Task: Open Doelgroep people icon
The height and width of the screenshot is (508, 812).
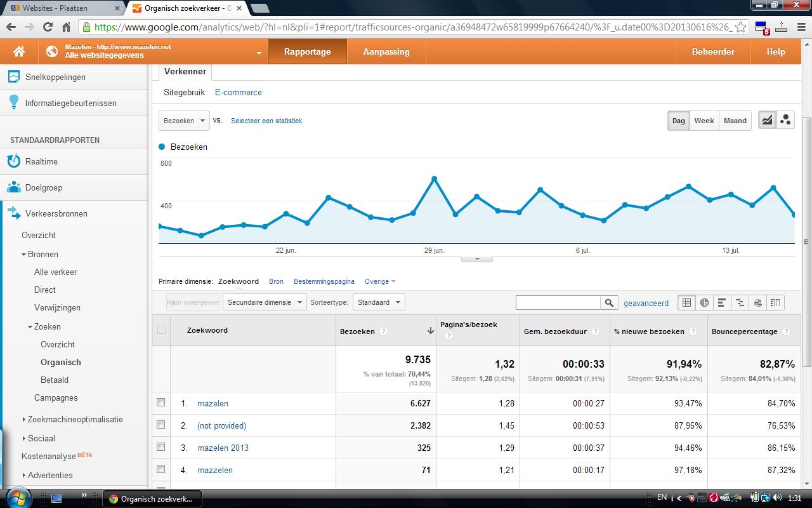Action: tap(13, 187)
